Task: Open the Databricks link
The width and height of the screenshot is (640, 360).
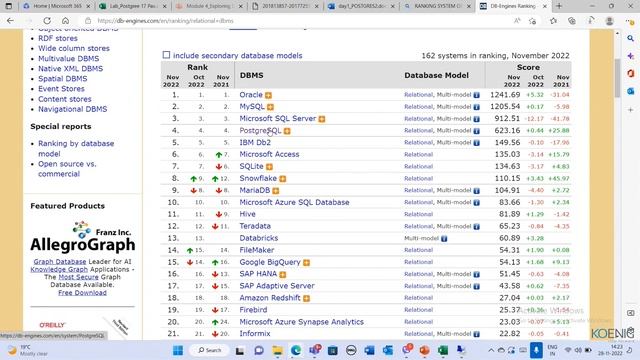Action: click(x=258, y=238)
